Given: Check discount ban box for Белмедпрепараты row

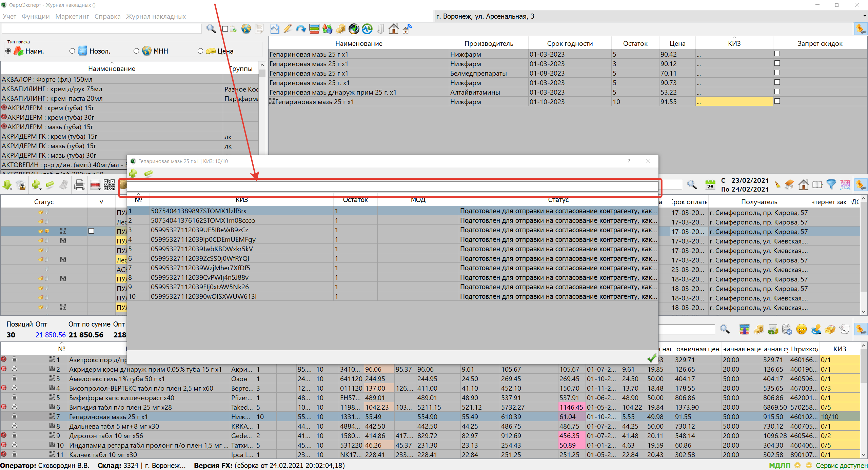Looking at the screenshot, I should pos(777,73).
